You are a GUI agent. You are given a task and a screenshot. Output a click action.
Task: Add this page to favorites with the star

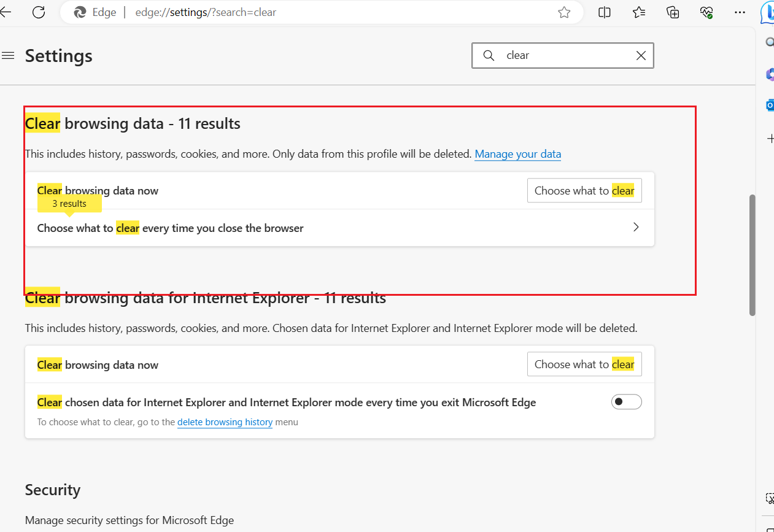[564, 12]
